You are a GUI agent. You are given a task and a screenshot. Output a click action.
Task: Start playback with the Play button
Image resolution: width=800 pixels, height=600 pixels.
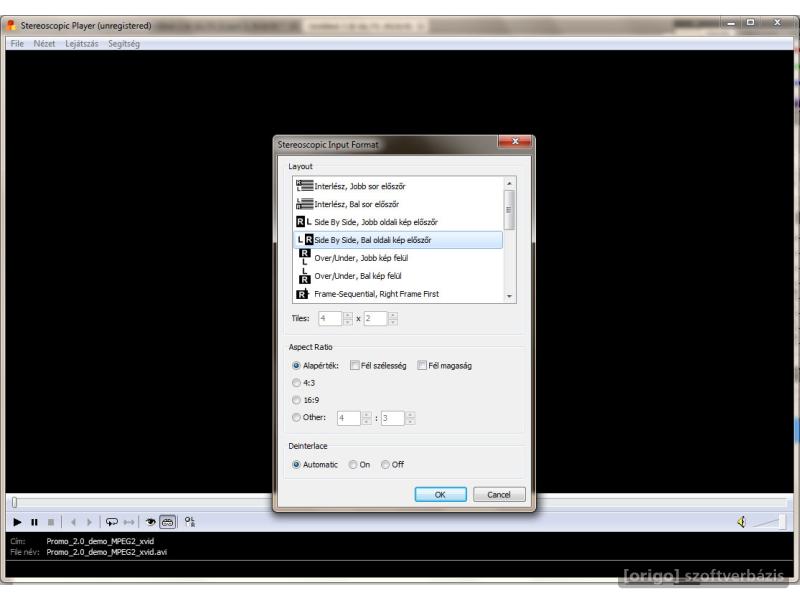[x=17, y=522]
